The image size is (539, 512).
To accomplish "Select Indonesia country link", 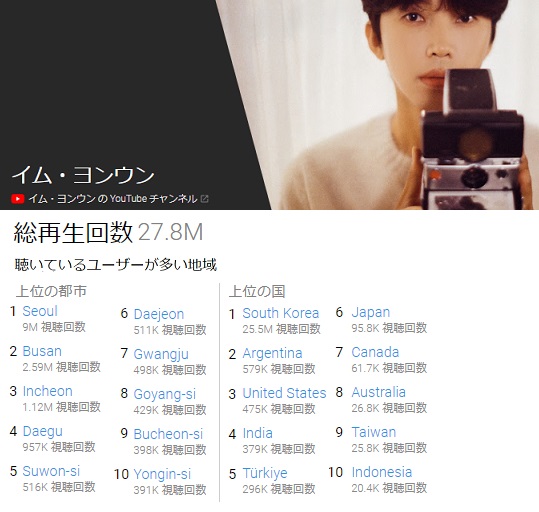I will 382,472.
